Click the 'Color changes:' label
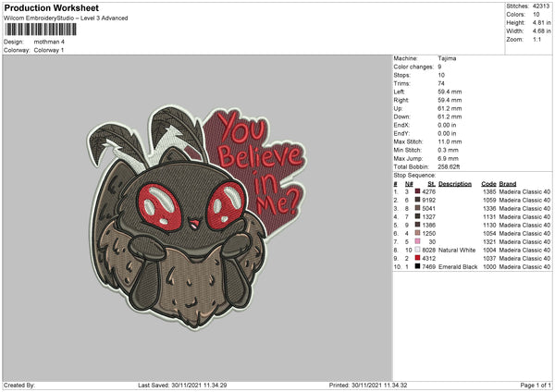This screenshot has width=555, height=392. [413, 67]
